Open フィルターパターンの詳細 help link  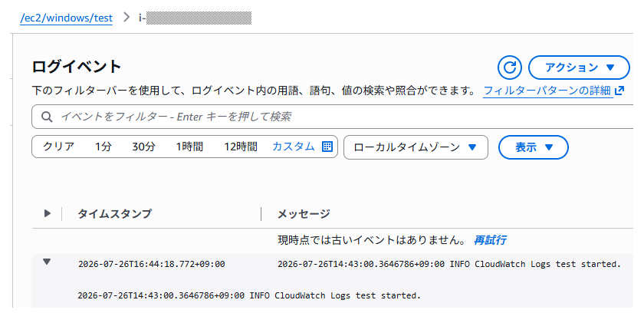(547, 91)
